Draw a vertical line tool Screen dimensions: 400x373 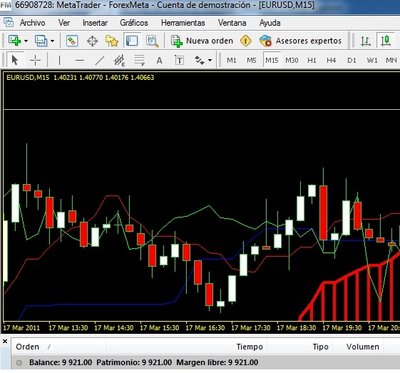tap(59, 60)
